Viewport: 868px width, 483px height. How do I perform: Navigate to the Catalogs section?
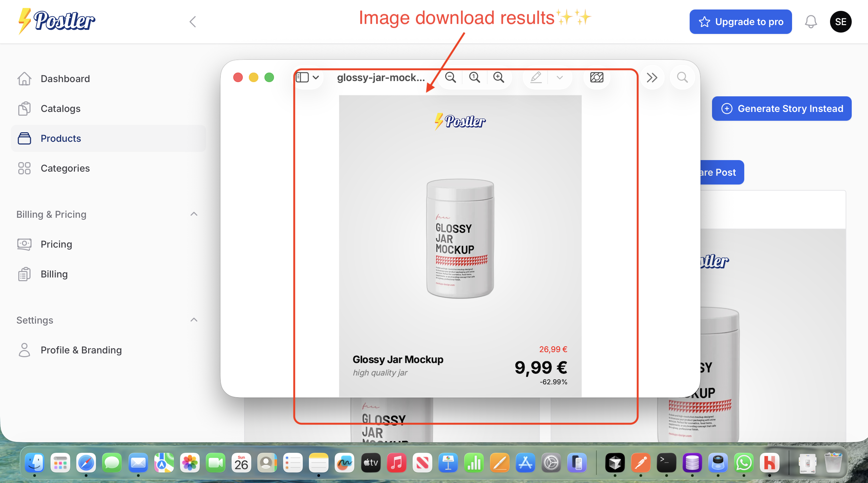click(60, 109)
